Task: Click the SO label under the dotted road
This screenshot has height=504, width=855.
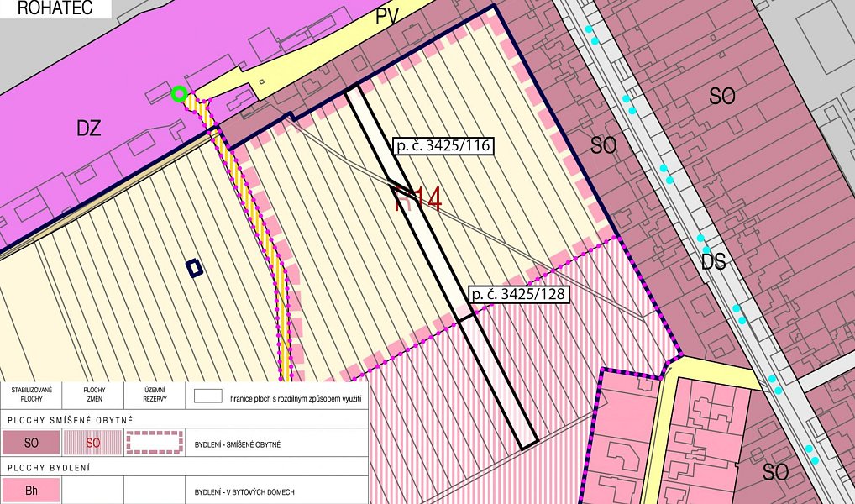Action: [776, 472]
